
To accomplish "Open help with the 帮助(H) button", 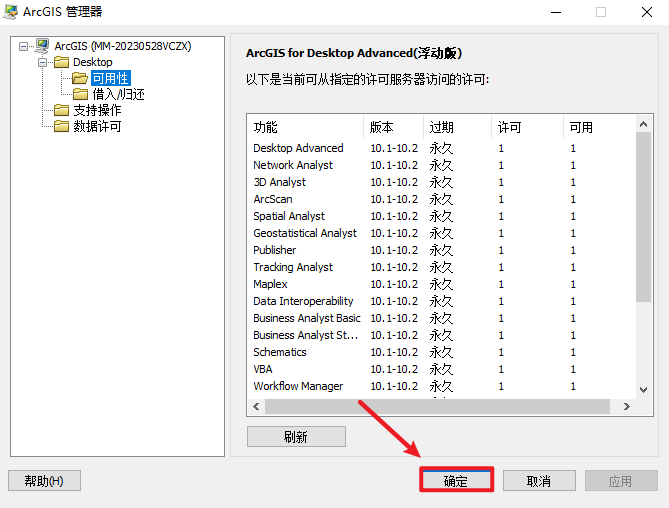I will [x=43, y=481].
